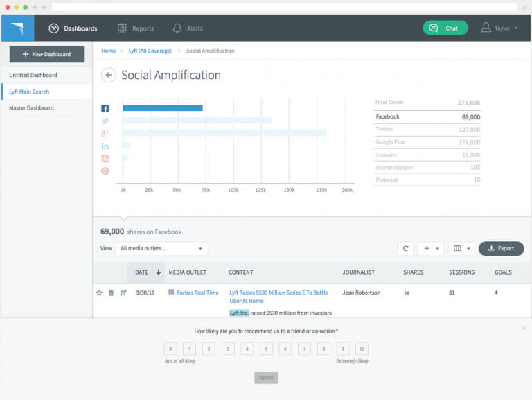This screenshot has width=532, height=400.
Task: Select the Google Plus 174,000 row
Action: point(427,142)
